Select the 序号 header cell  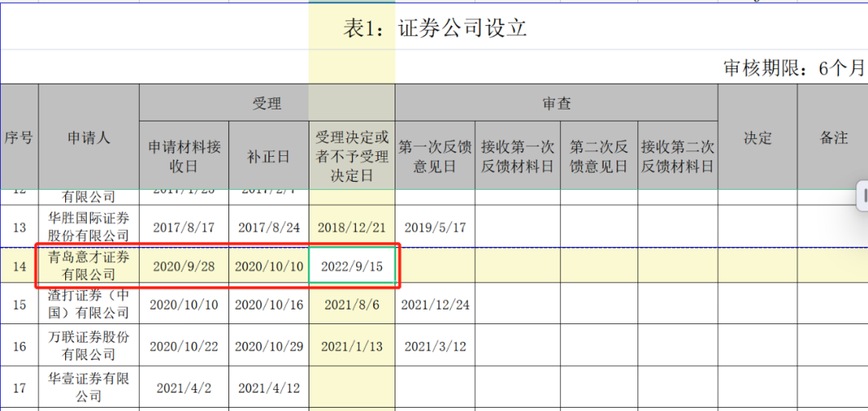coord(19,138)
